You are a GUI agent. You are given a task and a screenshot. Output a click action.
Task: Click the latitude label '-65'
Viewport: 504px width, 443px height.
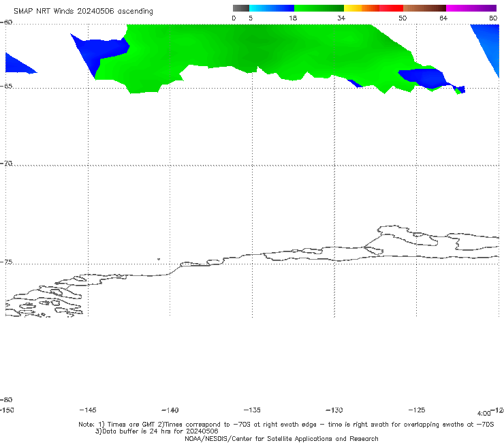click(x=6, y=87)
